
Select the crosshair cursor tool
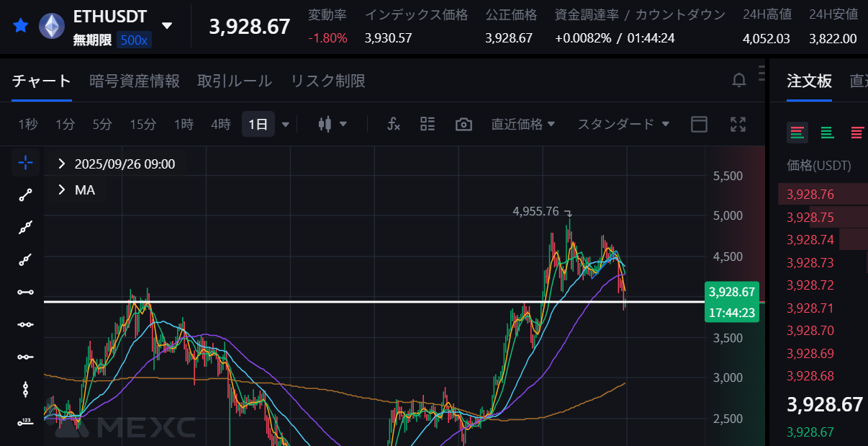pos(25,163)
